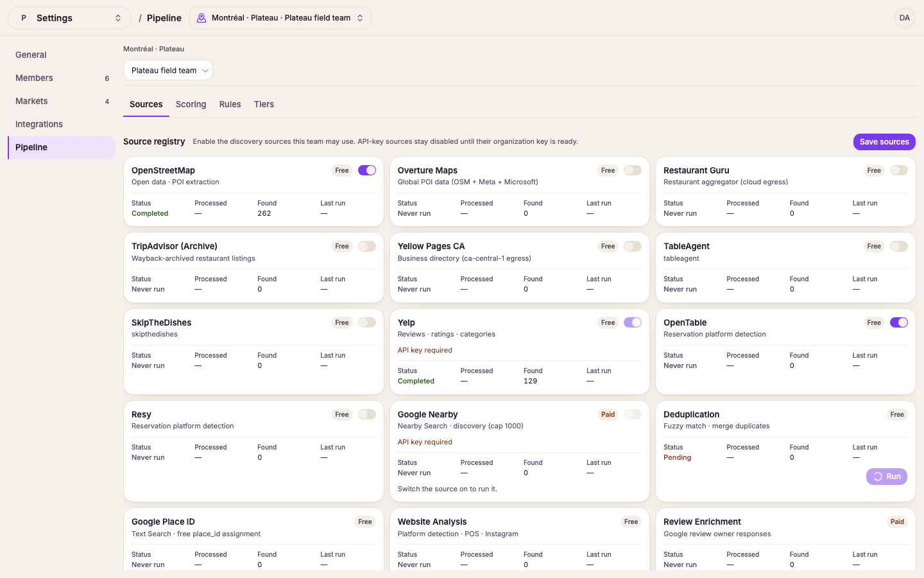Viewport: 924px width, 578px height.
Task: Click the location pin icon in team selector
Action: click(201, 18)
